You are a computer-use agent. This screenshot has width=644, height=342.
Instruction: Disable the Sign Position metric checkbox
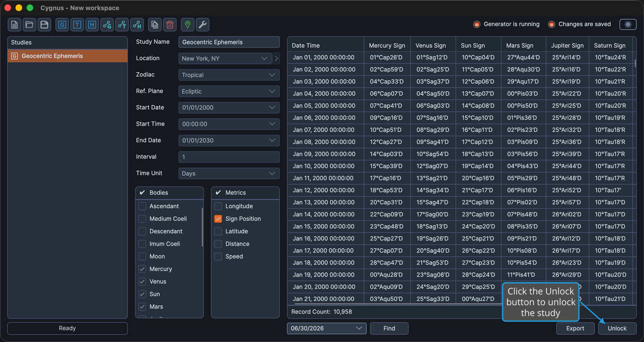218,219
